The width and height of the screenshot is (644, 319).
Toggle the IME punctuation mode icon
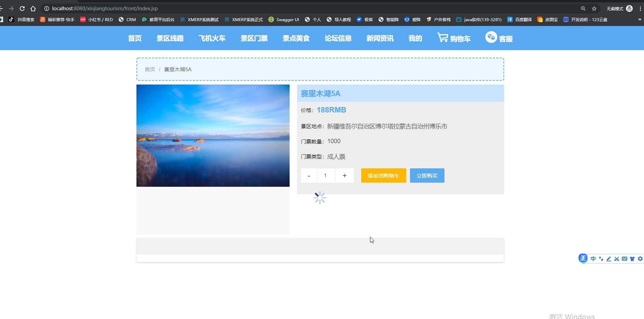[601, 259]
